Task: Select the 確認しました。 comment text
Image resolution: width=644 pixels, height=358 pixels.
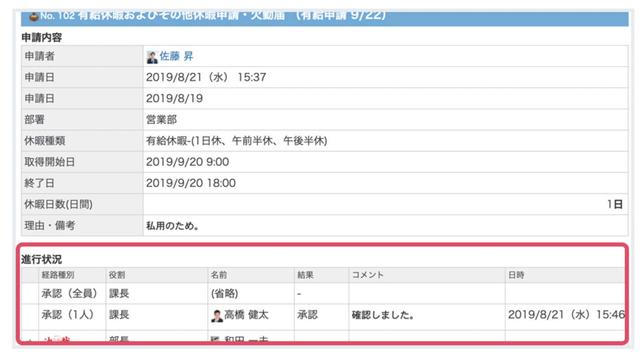Action: click(x=383, y=315)
